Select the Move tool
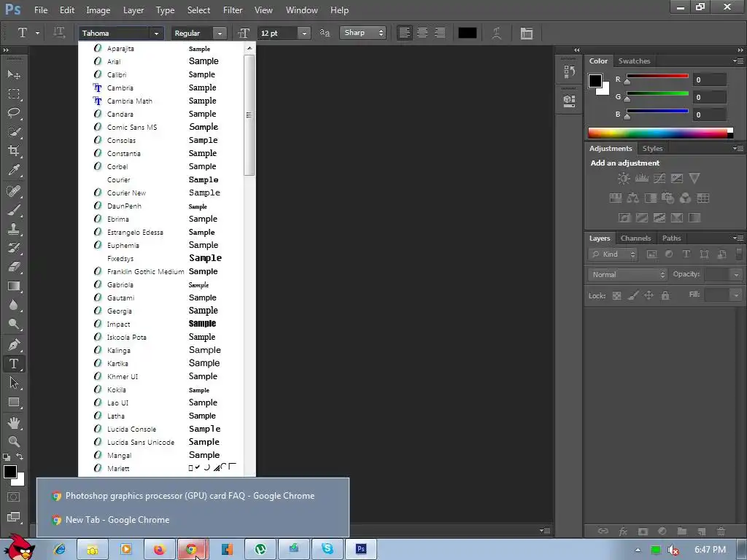 pyautogui.click(x=14, y=75)
